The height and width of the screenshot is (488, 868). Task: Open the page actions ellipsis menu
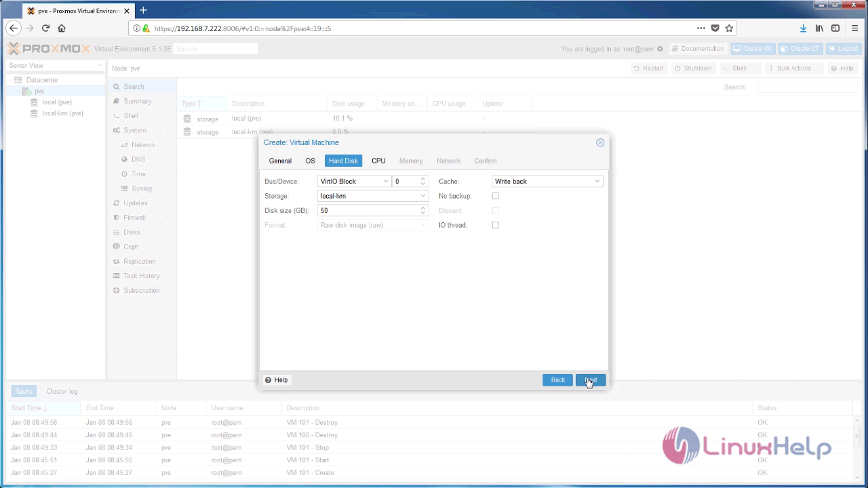tap(701, 28)
